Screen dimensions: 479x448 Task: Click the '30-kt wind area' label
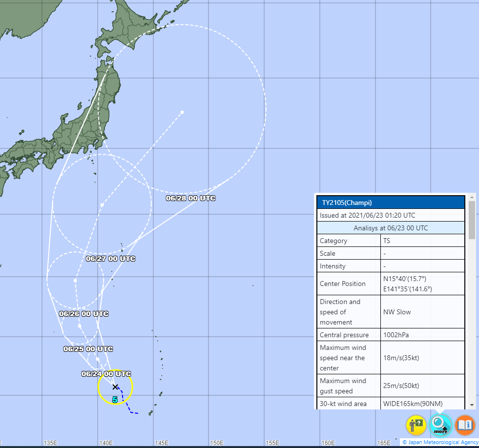(343, 404)
